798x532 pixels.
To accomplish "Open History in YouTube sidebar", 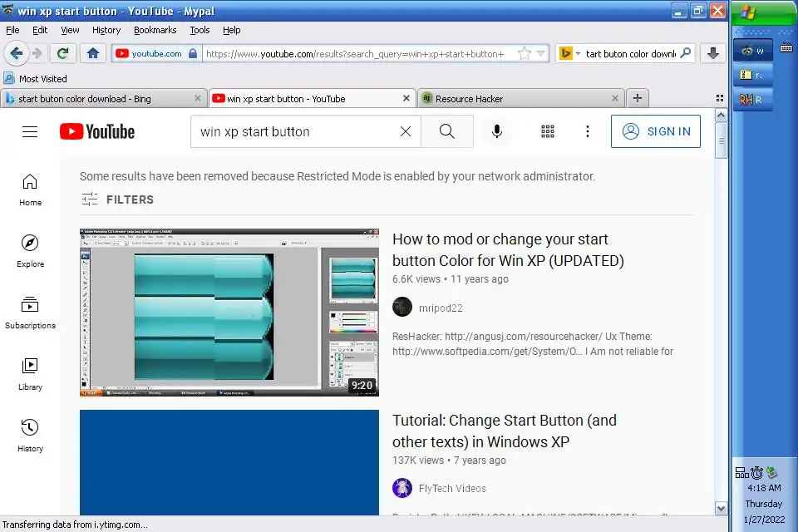I will [x=30, y=436].
